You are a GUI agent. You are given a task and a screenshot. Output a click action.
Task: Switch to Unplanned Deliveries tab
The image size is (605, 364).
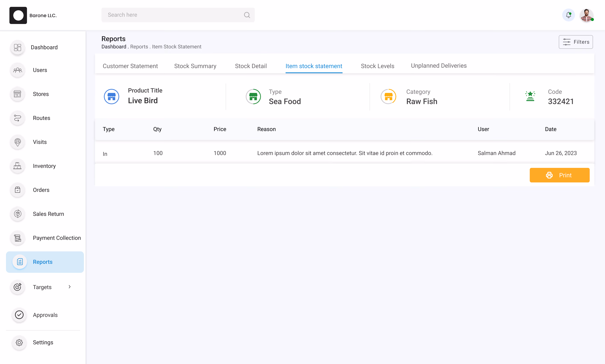[439, 66]
